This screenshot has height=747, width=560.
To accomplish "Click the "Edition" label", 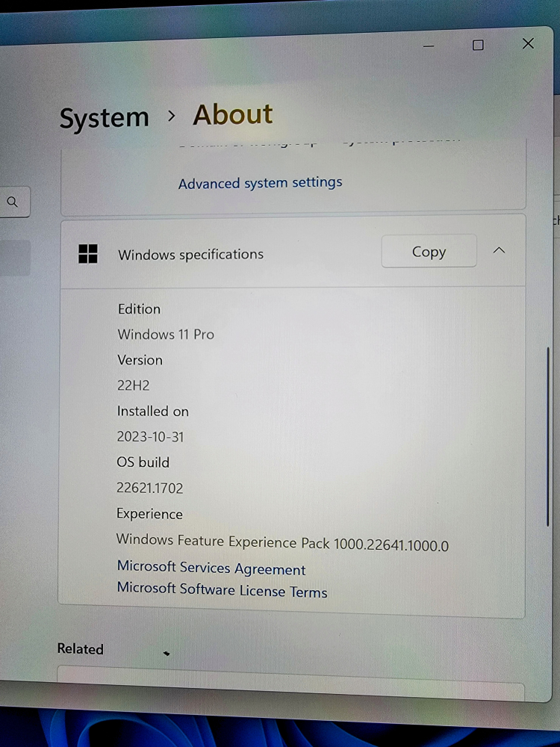I will pyautogui.click(x=139, y=309).
